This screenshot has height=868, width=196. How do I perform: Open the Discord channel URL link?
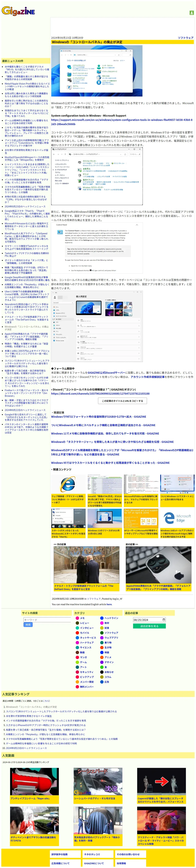(100, 393)
